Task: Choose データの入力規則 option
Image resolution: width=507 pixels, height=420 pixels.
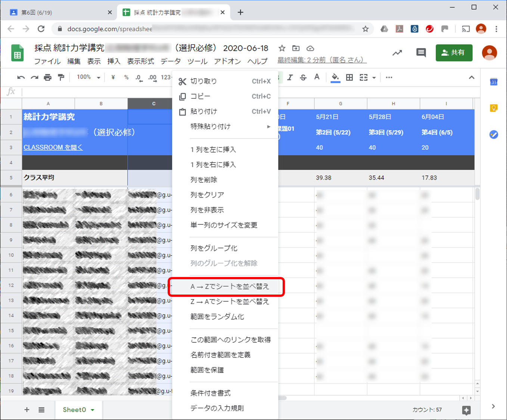Action: point(225,408)
